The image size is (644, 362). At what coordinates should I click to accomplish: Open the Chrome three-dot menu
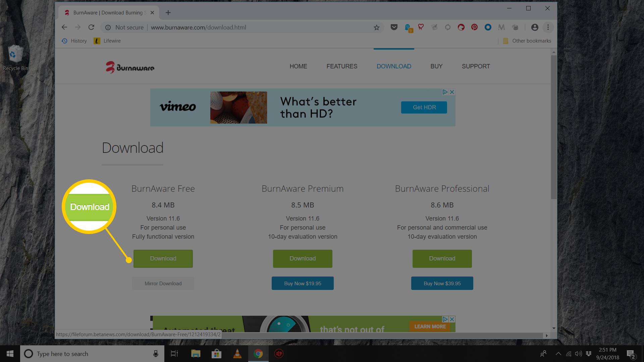[x=548, y=27]
